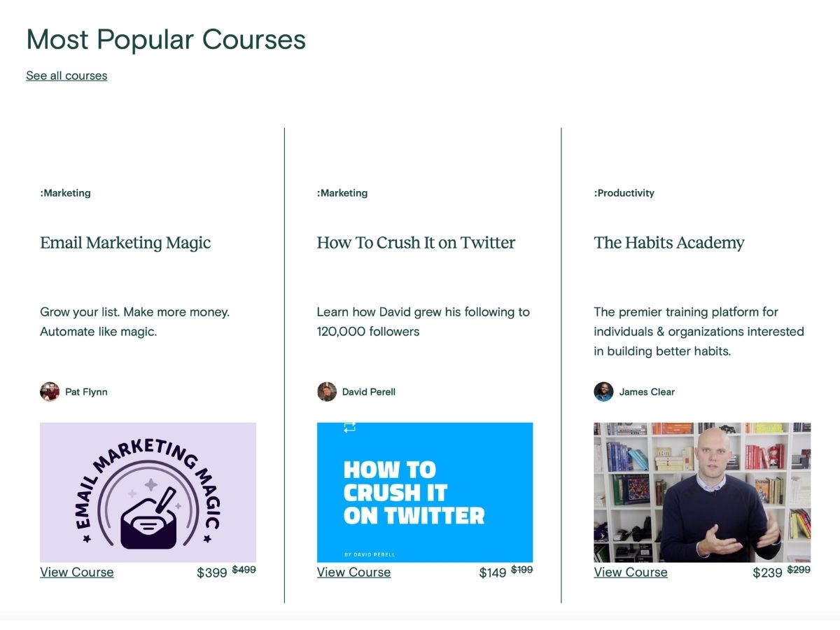Click James Clear's avatar photo

click(x=603, y=391)
